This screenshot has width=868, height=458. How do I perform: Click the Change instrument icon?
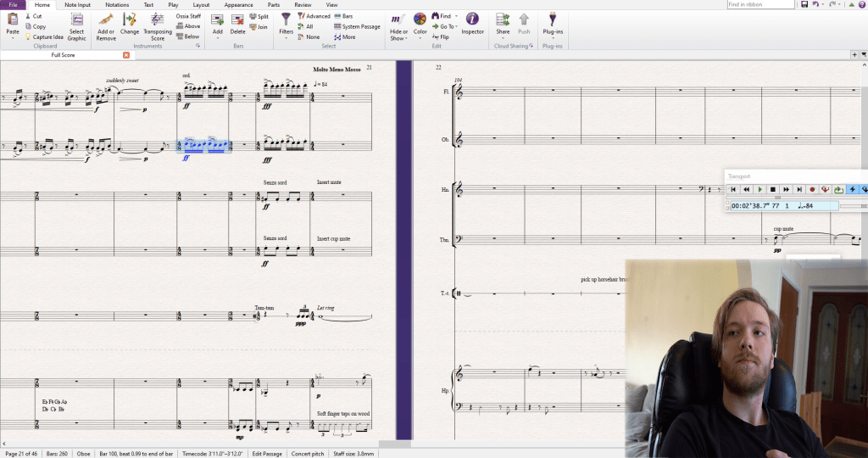point(130,20)
